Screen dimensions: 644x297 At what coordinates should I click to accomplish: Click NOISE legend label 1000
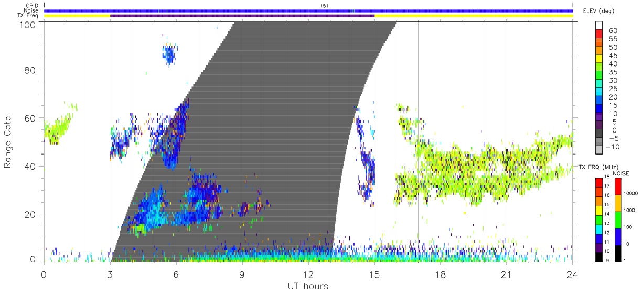point(630,210)
